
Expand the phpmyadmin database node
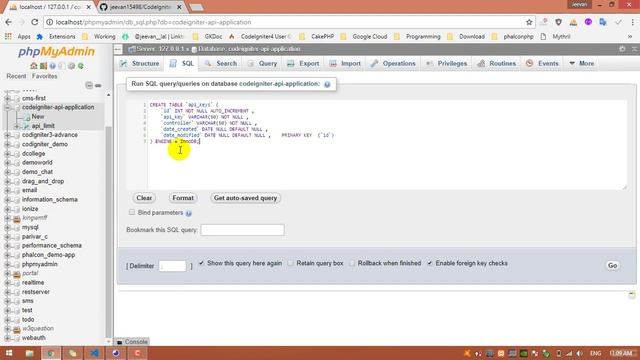(7, 264)
